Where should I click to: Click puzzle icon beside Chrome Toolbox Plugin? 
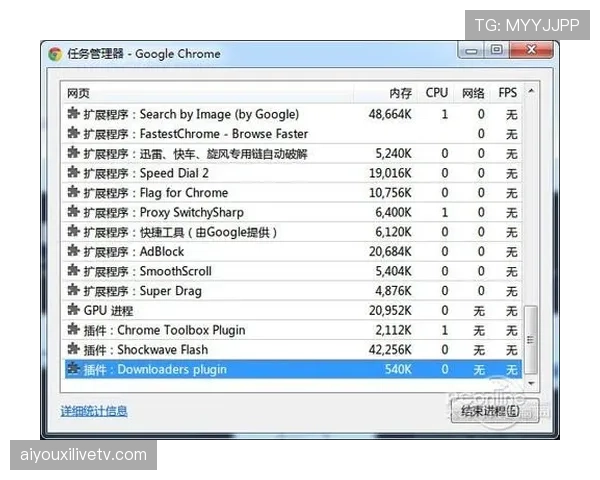click(73, 329)
